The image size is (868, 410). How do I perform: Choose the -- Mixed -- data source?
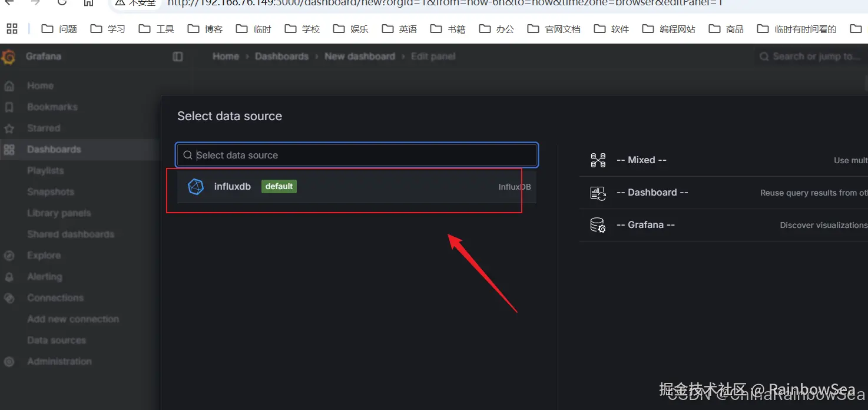tap(723, 160)
